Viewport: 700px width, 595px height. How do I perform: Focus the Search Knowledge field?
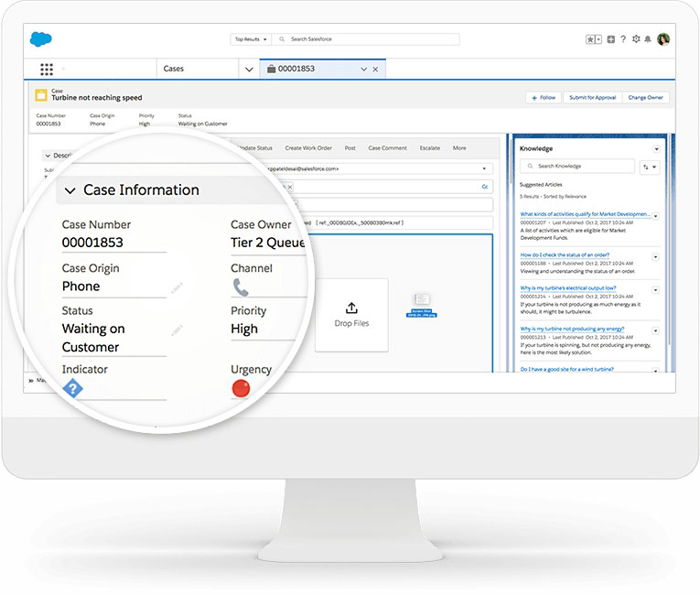577,167
